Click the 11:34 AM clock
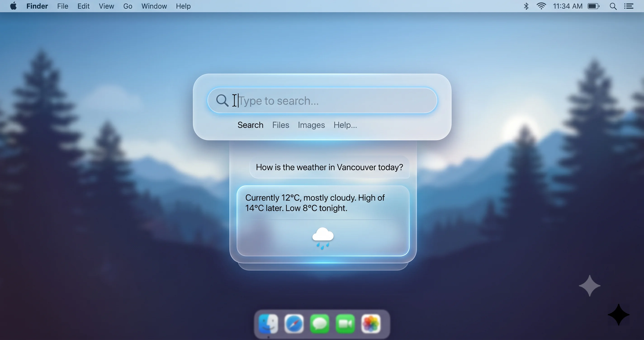 568,6
